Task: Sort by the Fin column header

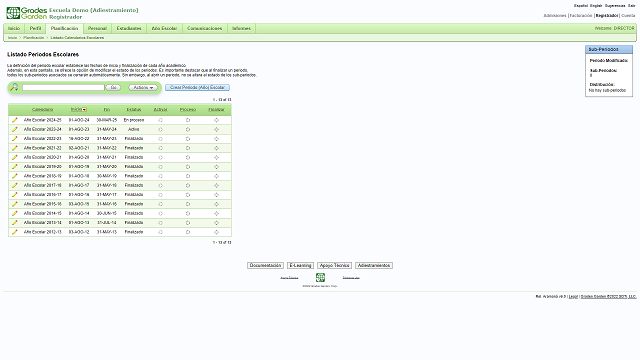Action: 107,109
